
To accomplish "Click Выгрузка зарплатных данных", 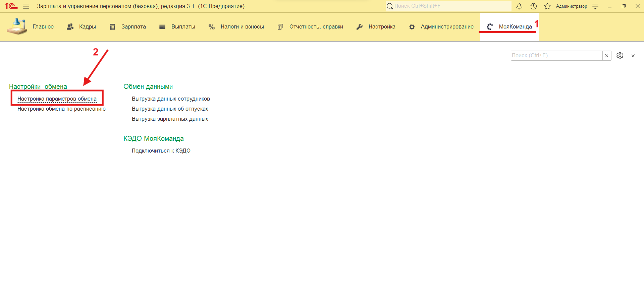I will click(x=170, y=119).
